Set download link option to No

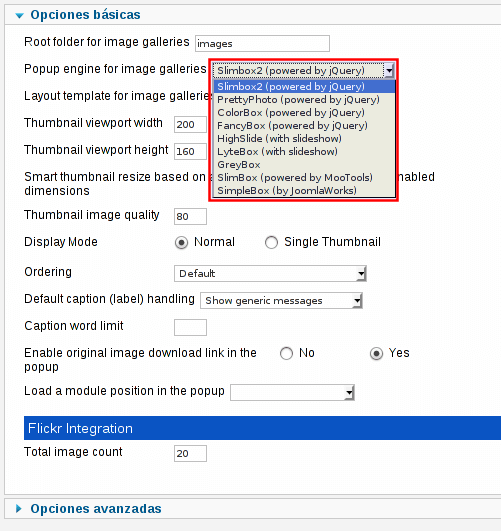tap(286, 354)
